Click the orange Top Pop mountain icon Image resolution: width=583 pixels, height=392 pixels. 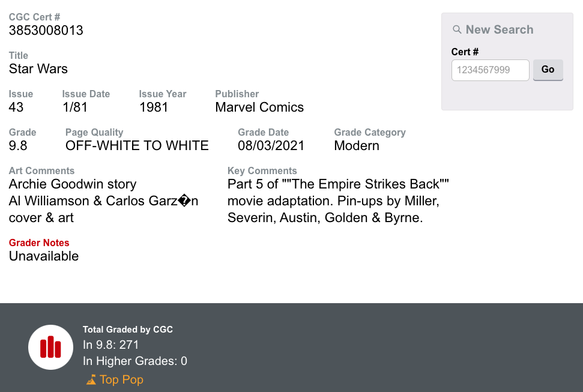91,379
